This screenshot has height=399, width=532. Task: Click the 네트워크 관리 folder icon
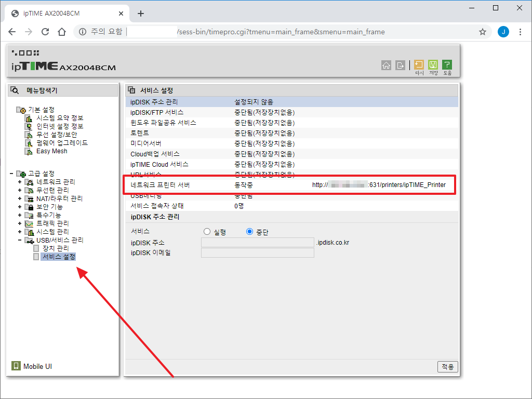[29, 182]
